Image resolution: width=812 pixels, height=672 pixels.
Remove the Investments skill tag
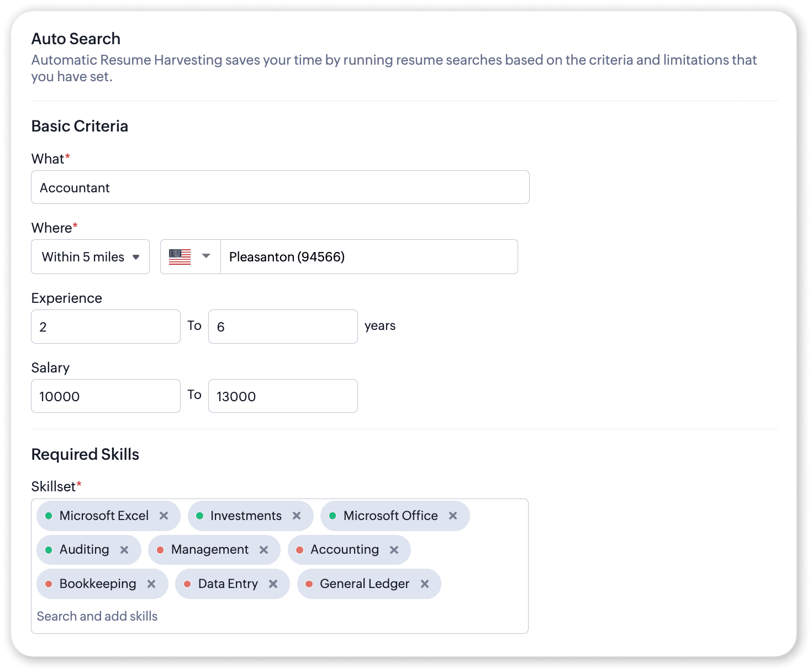click(297, 516)
